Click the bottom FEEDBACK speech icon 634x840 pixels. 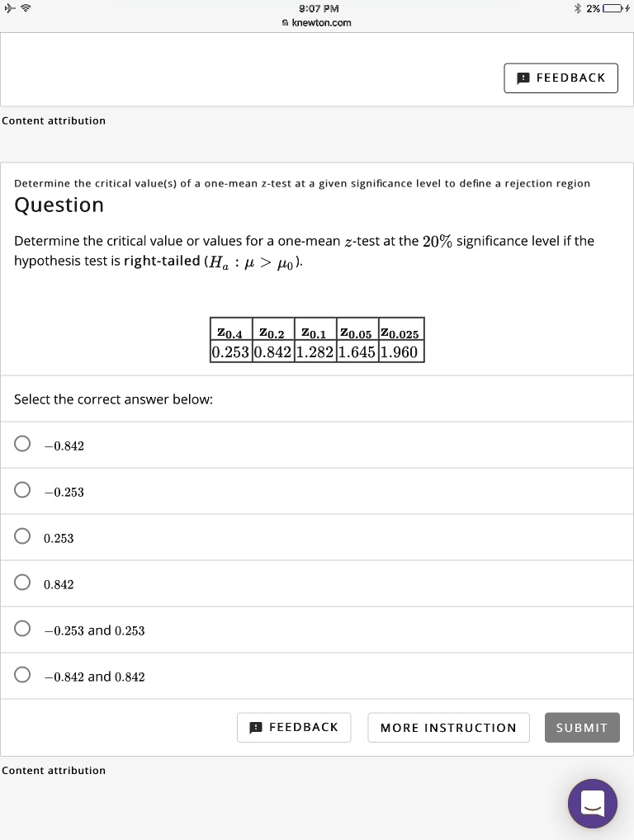point(256,727)
